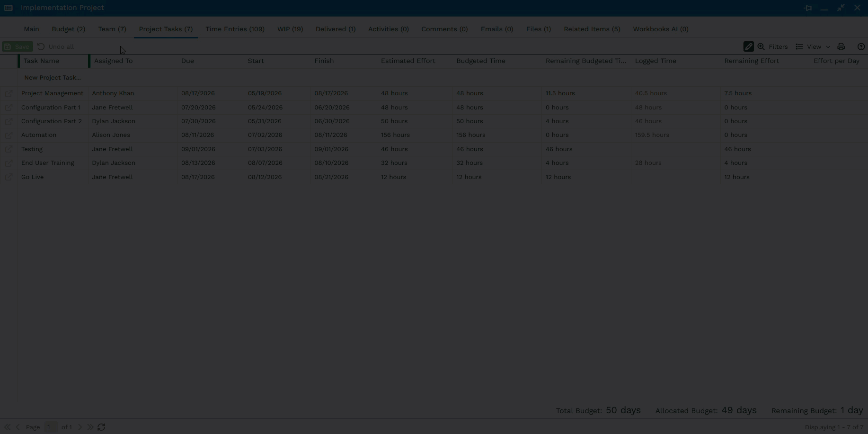Image resolution: width=868 pixels, height=434 pixels.
Task: Toggle the grid edit mode pencil icon
Action: pyautogui.click(x=748, y=46)
